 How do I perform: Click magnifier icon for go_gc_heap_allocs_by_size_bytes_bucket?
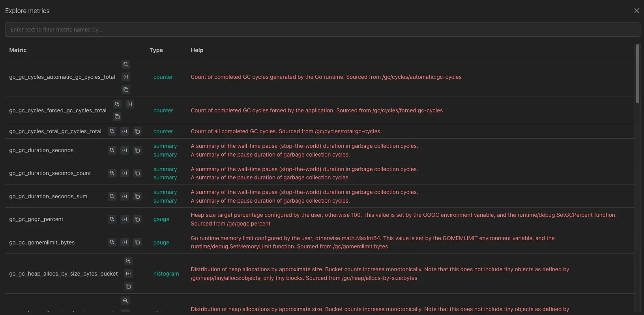pyautogui.click(x=128, y=261)
